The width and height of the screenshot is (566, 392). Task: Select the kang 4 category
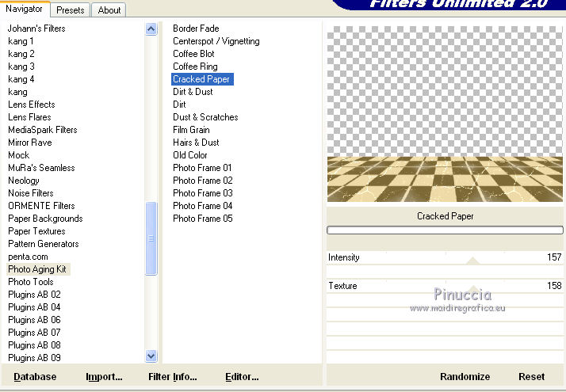pos(21,79)
